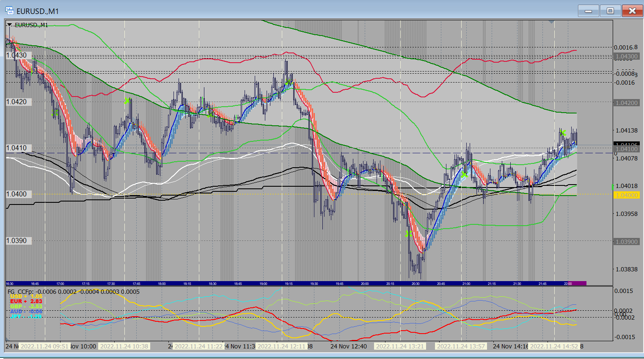Select the USD + 1.05 legend entry
The width and height of the screenshot is (644, 359).
[26, 296]
